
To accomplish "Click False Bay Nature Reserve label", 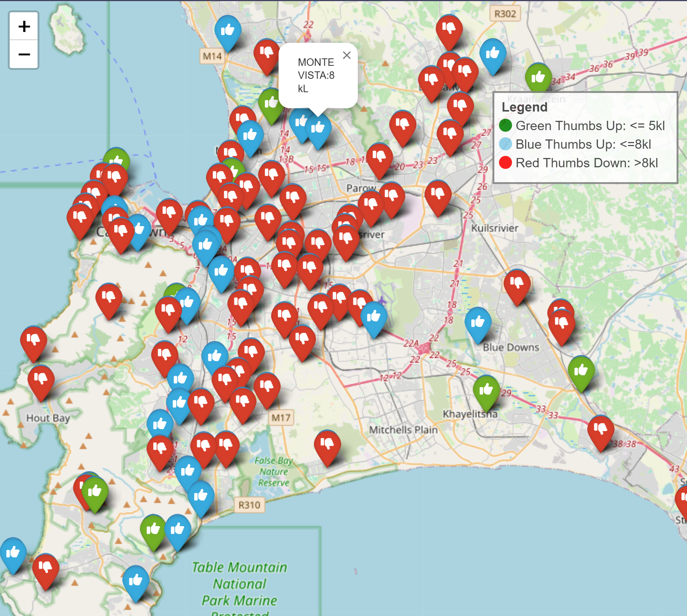I will point(274,471).
